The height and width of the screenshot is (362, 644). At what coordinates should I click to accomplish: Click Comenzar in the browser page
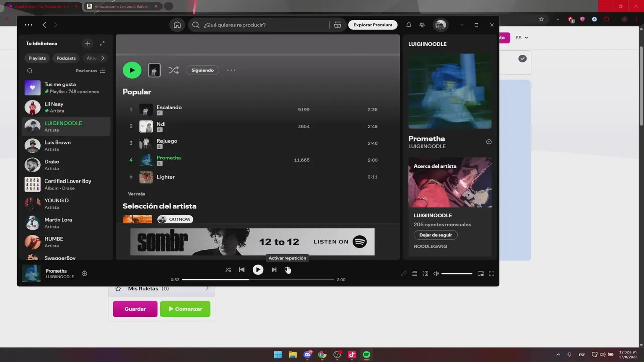pyautogui.click(x=185, y=309)
